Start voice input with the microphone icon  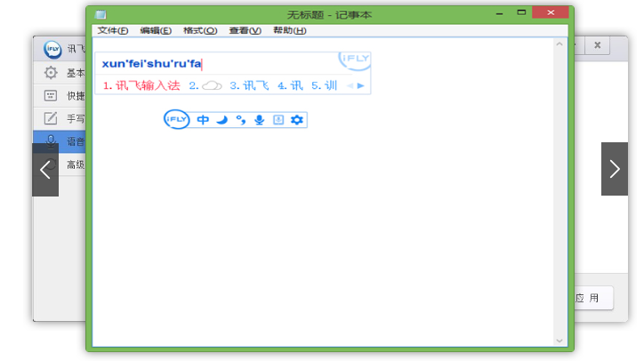(x=259, y=120)
